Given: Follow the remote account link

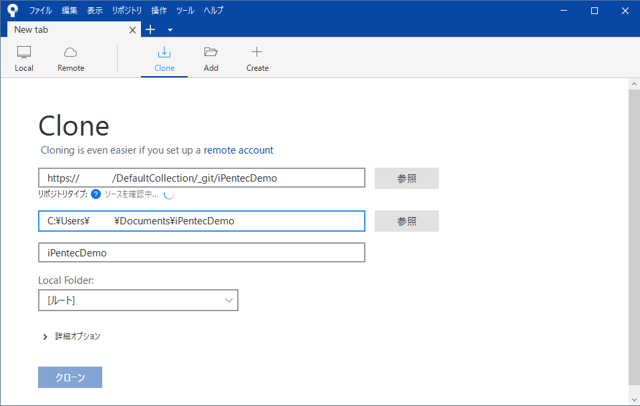Looking at the screenshot, I should click(x=238, y=150).
